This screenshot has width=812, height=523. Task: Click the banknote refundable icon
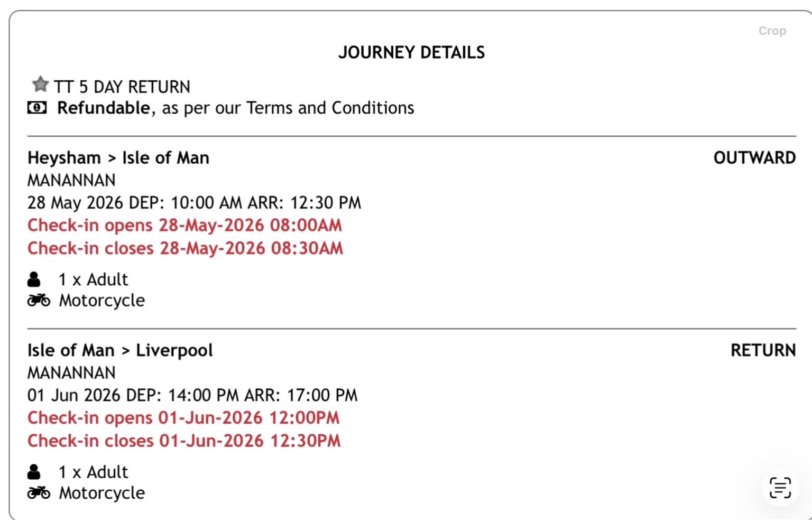(x=37, y=108)
